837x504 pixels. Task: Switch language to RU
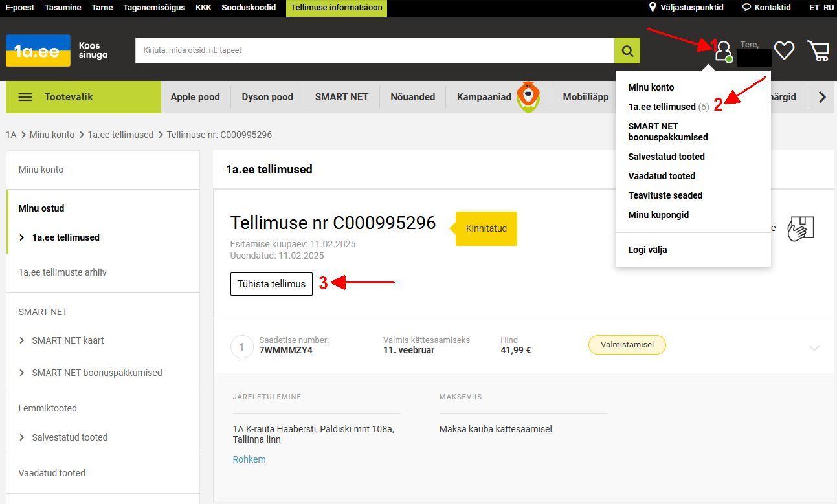pyautogui.click(x=829, y=8)
